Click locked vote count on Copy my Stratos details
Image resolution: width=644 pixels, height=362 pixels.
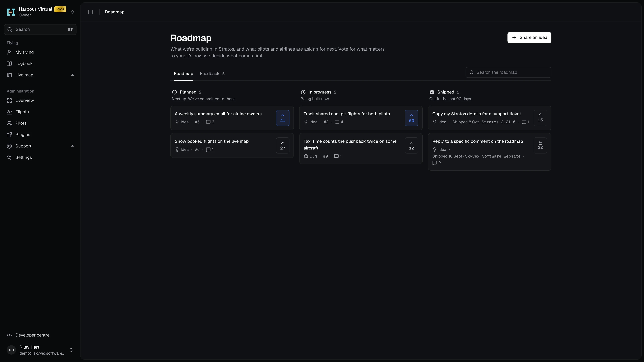pos(540,118)
